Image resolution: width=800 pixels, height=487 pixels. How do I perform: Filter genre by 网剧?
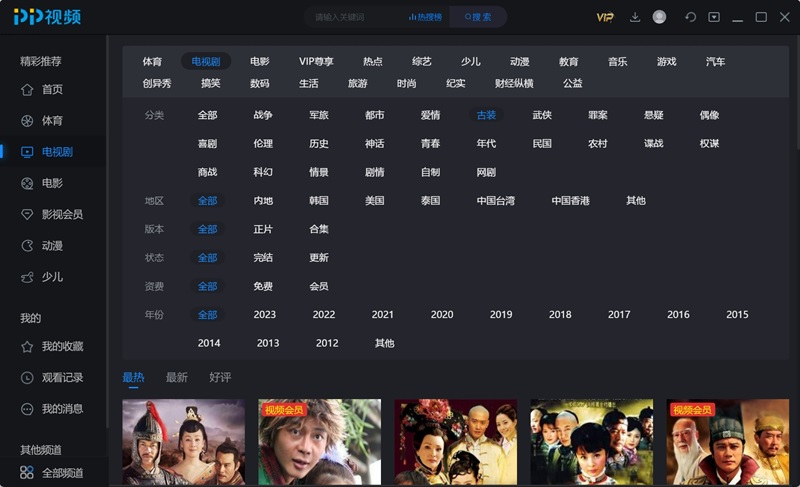pos(486,172)
